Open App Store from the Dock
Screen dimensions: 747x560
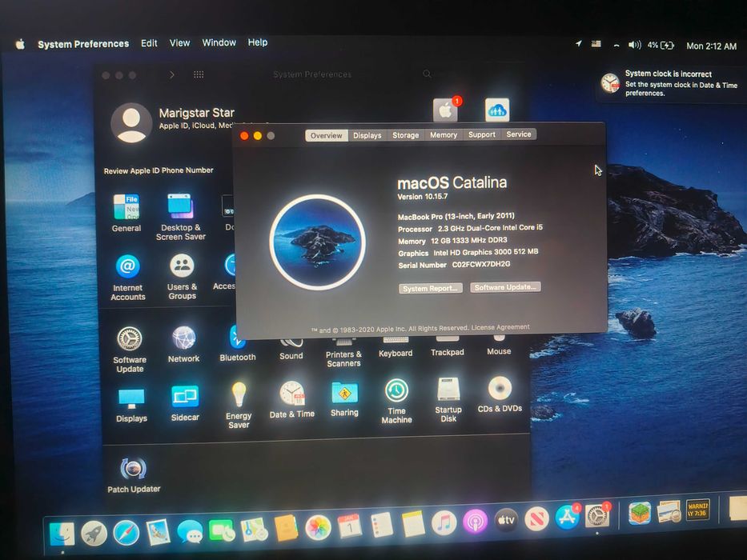click(x=567, y=518)
